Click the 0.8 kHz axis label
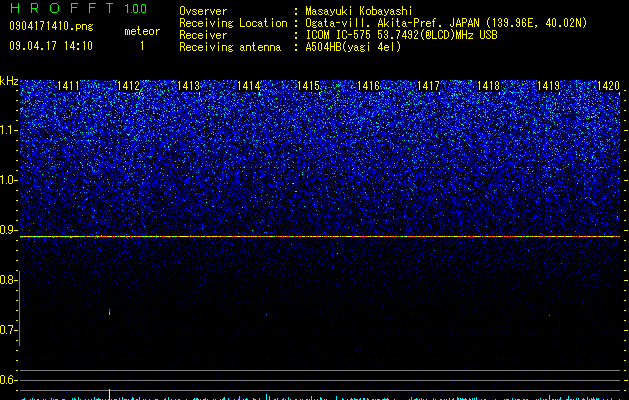The width and height of the screenshot is (629, 400). (8, 280)
